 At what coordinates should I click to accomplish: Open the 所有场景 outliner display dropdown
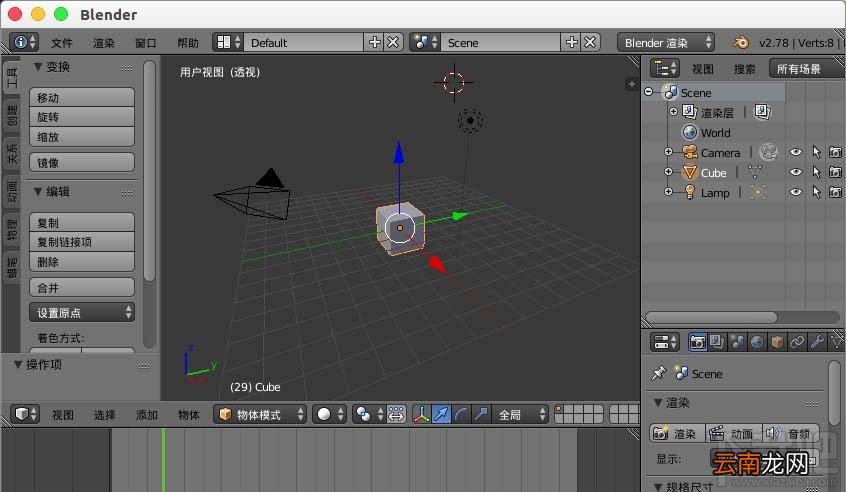805,69
